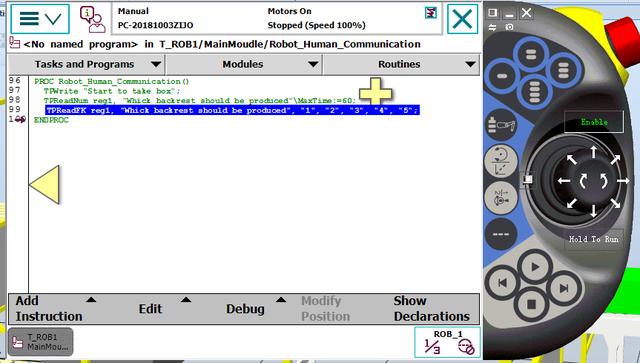Viewport: 640px width, 363px height.
Task: Move joystick right arrow
Action: 623,181
